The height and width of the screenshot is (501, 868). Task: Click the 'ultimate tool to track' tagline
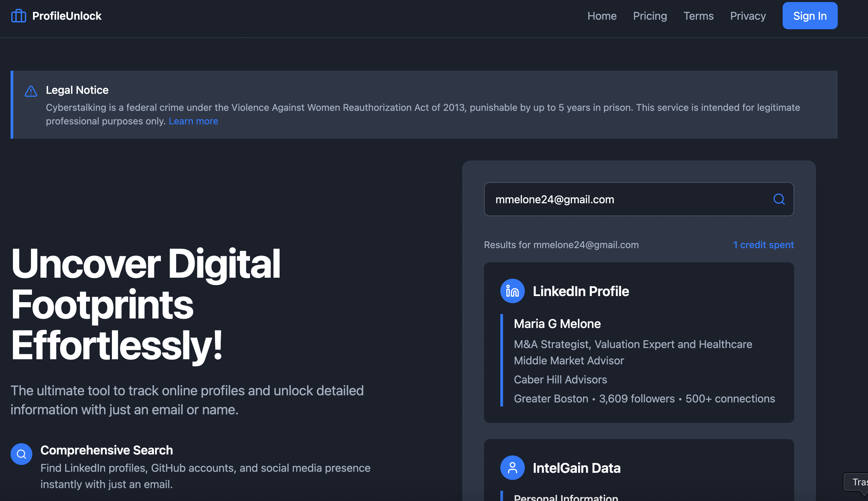point(187,400)
